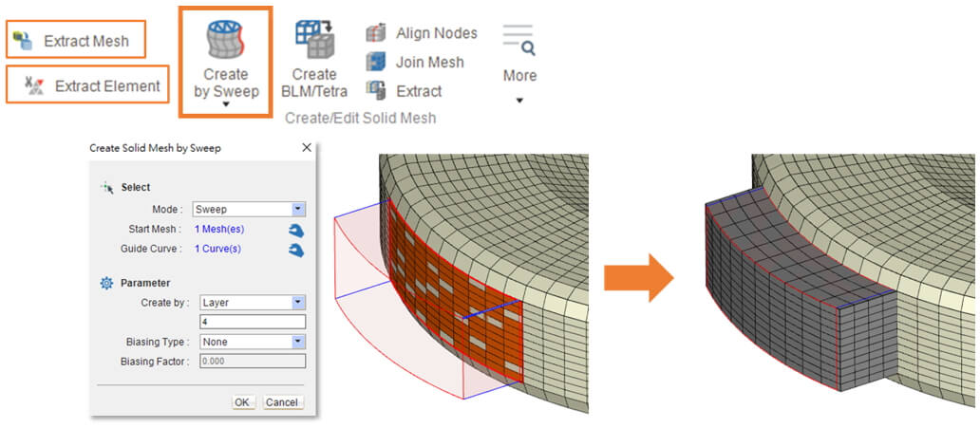The height and width of the screenshot is (428, 980).
Task: Click the 1 Curve(s) guide curve link
Action: [x=218, y=249]
